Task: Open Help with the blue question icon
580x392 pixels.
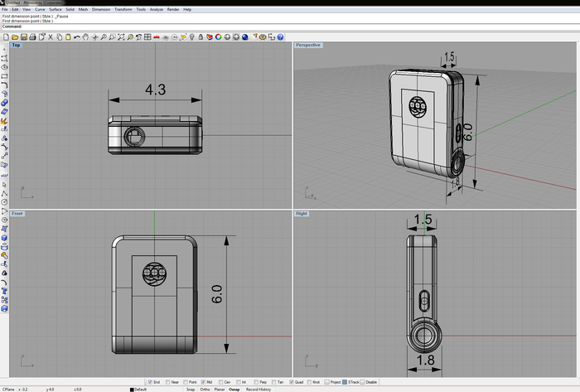Action: (x=281, y=37)
